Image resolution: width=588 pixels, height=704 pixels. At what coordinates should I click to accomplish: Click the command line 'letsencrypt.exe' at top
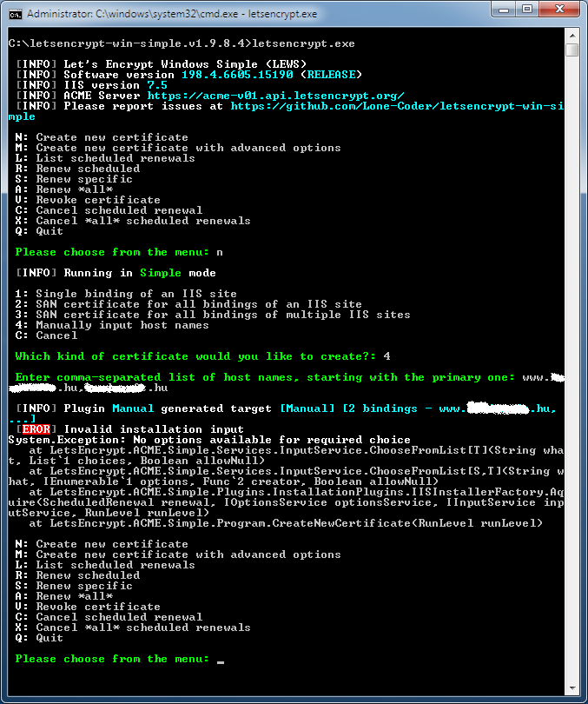pos(303,43)
